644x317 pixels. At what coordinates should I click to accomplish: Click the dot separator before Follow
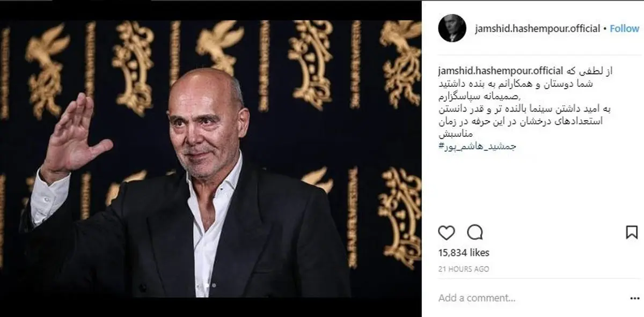coord(605,29)
